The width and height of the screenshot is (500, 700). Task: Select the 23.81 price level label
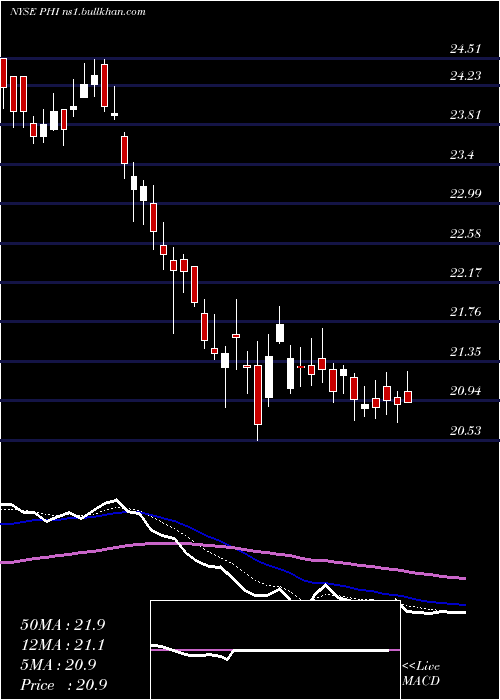pos(466,115)
